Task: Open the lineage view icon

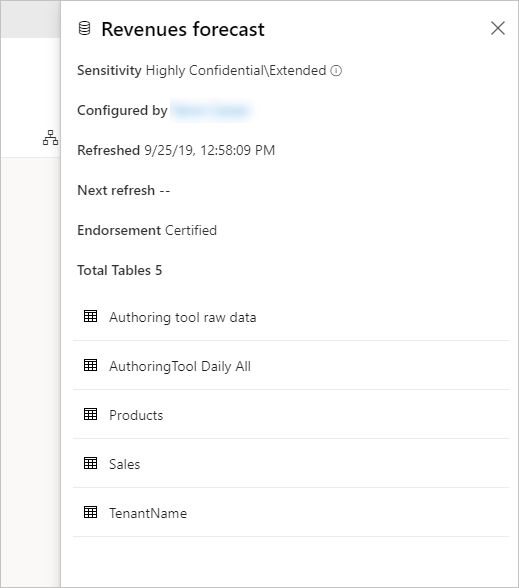Action: coord(50,138)
